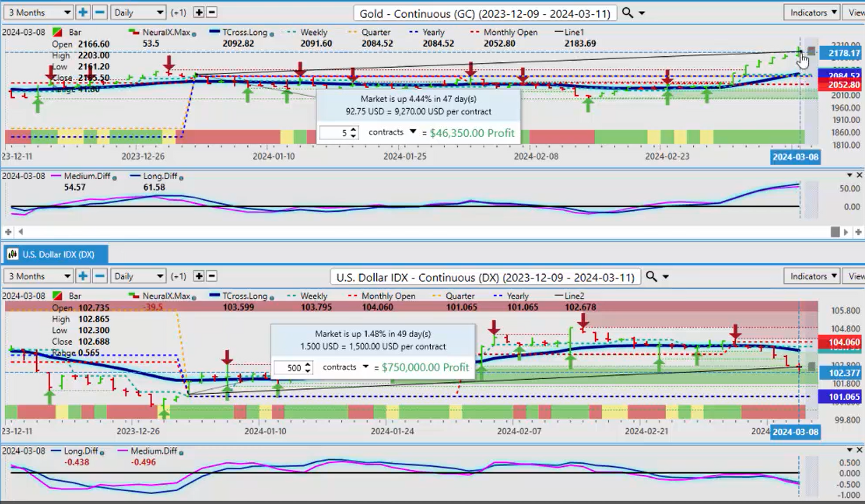Open the Dollar Index Daily interval dropdown
This screenshot has width=865, height=504.
click(x=138, y=276)
